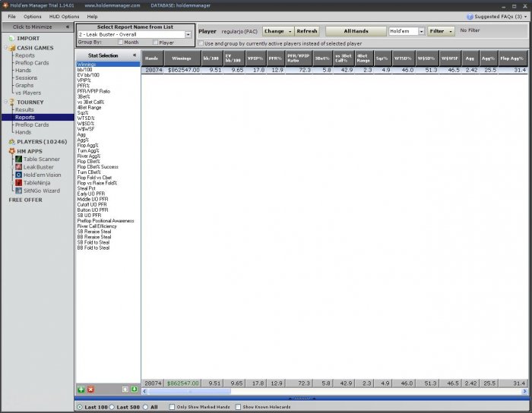The width and height of the screenshot is (532, 413).
Task: Select the All hands radio button
Action: click(x=146, y=407)
